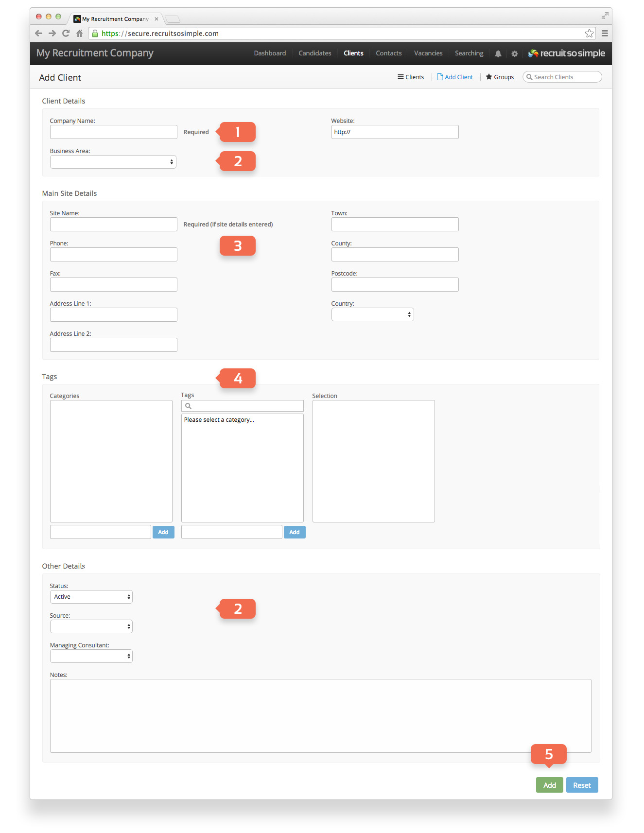644x833 pixels.
Task: Open the Status dropdown showing Active
Action: [x=91, y=597]
